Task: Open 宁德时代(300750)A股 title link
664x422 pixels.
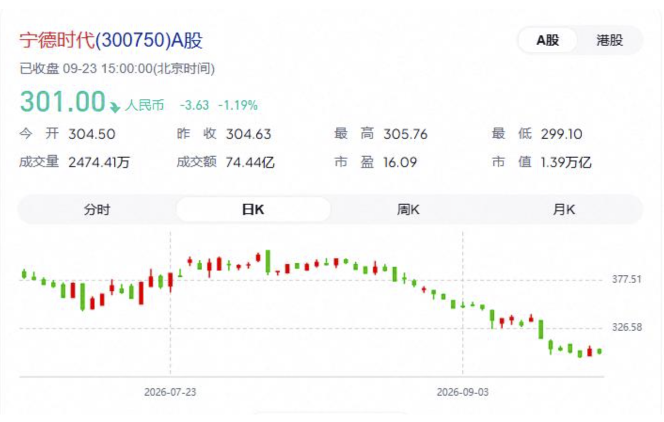Action: 111,41
